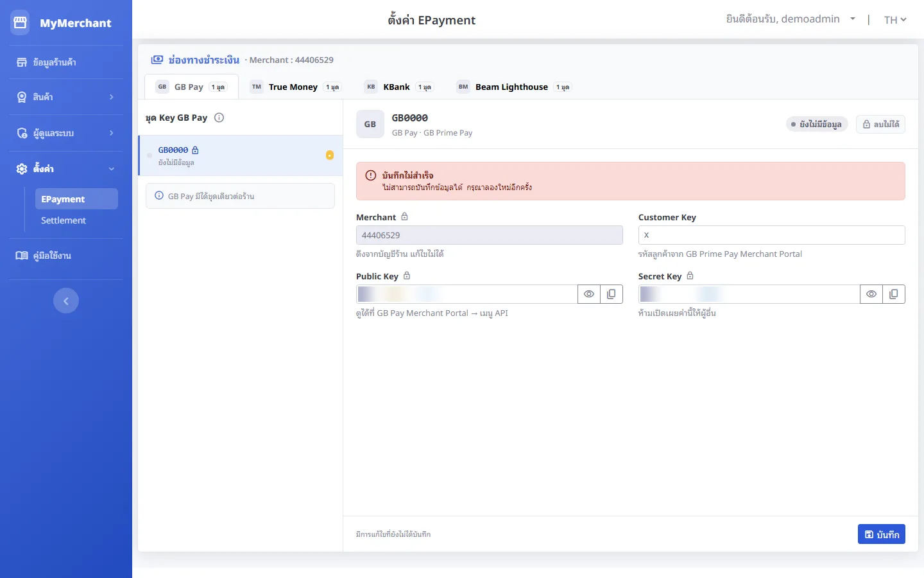Click the payment channel icon beside ช่องทางชำระเงิน
The width and height of the screenshot is (924, 578).
pyautogui.click(x=157, y=60)
